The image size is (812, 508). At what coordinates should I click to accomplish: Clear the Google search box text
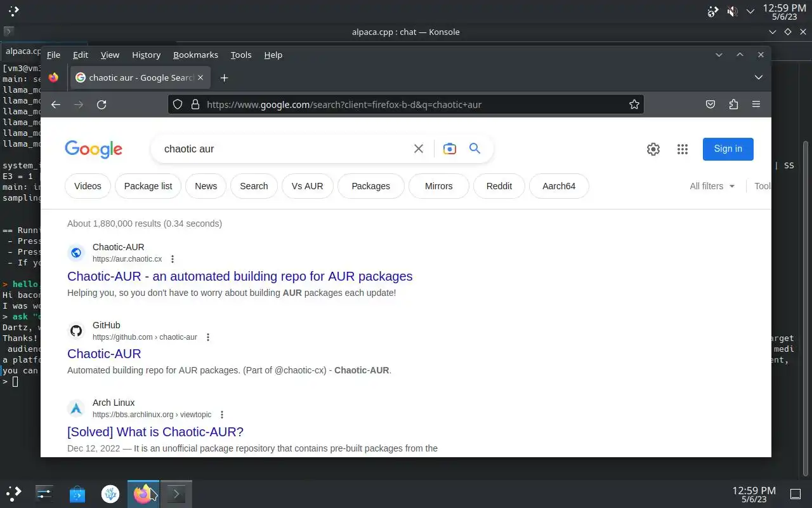pyautogui.click(x=419, y=149)
